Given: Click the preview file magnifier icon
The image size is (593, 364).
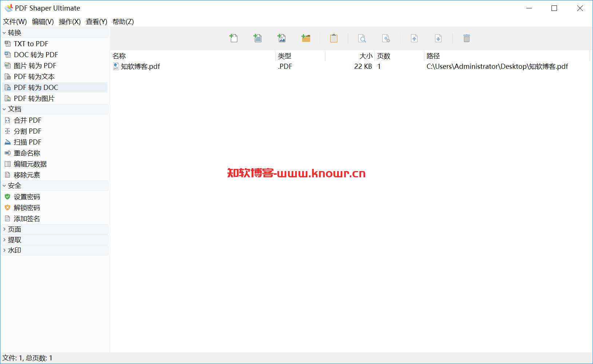Looking at the screenshot, I should (362, 38).
